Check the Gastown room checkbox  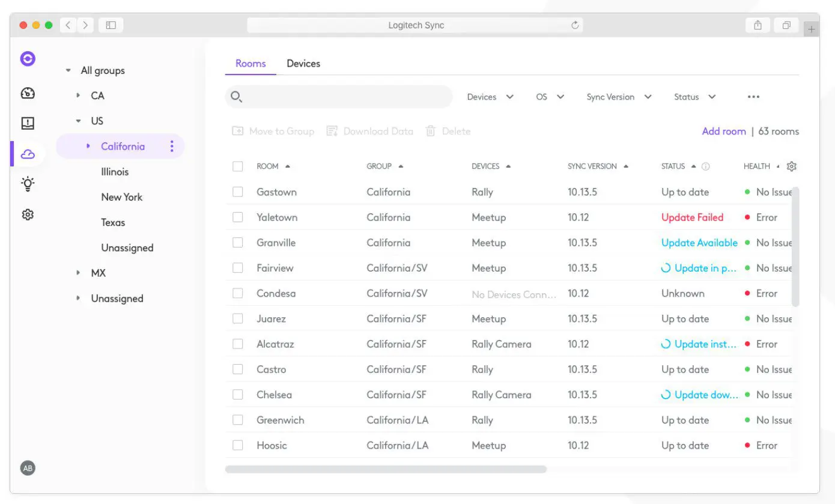tap(238, 192)
